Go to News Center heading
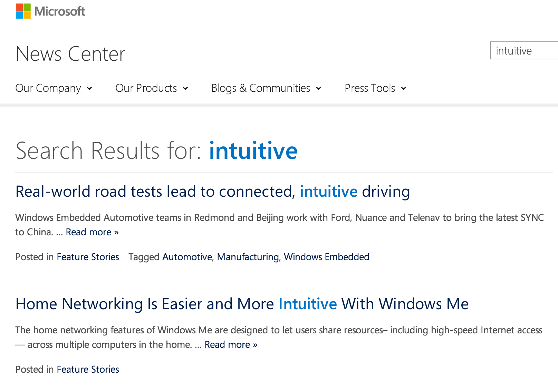This screenshot has width=558, height=392. pos(70,54)
